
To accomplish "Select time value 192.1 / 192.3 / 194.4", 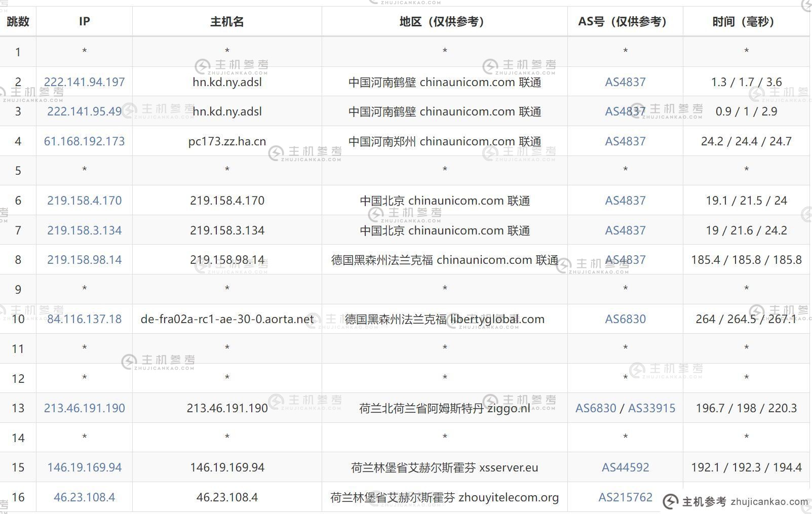I will pyautogui.click(x=746, y=467).
